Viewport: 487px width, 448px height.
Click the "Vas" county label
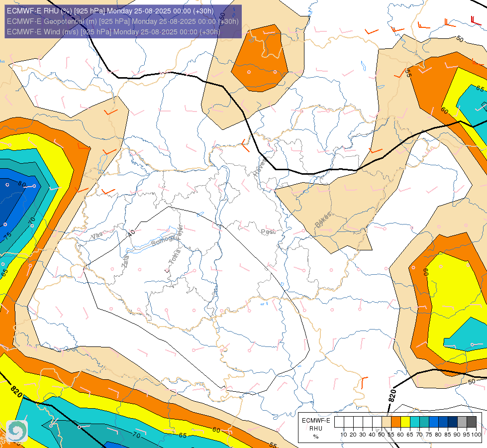[x=97, y=236]
